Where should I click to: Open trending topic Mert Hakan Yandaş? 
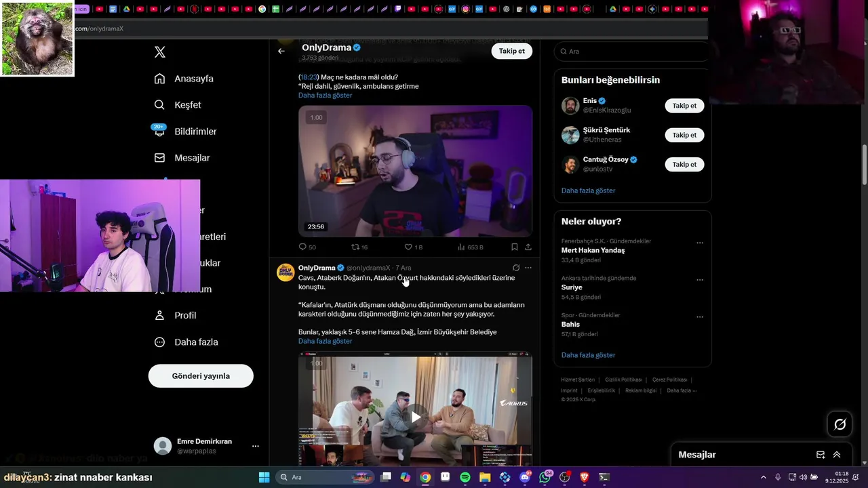click(x=593, y=251)
